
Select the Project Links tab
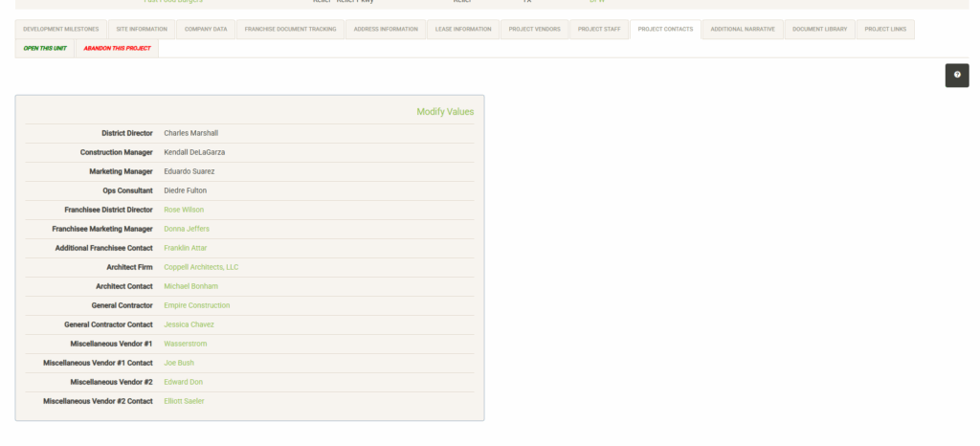coord(885,30)
